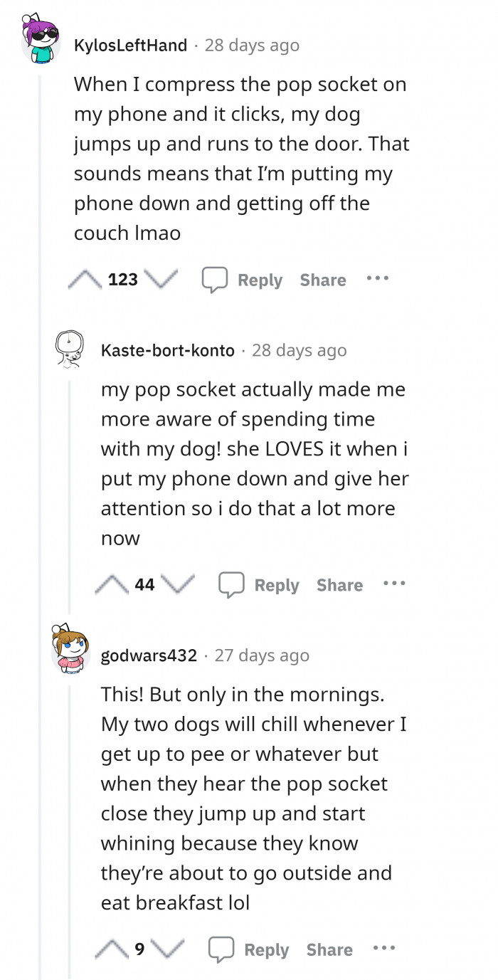498x980 pixels.
Task: Open godwars432's username link
Action: point(149,655)
